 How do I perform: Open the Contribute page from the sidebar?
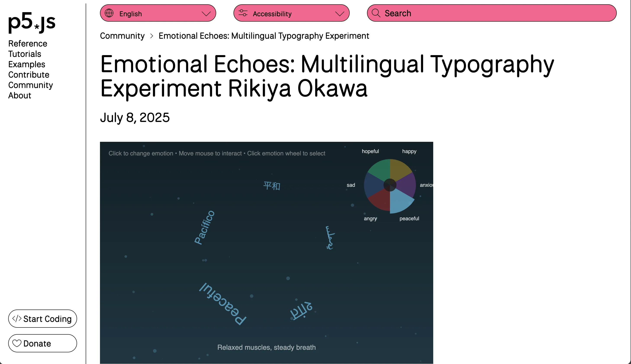pyautogui.click(x=29, y=75)
